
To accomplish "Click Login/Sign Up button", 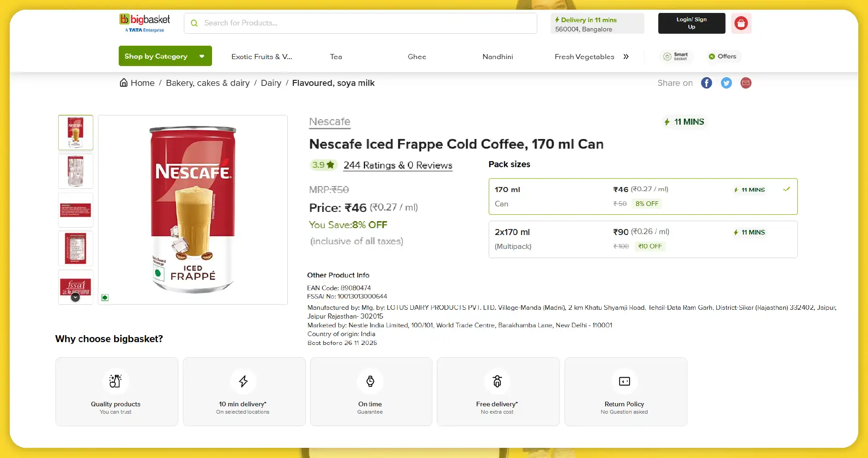I will 691,23.
